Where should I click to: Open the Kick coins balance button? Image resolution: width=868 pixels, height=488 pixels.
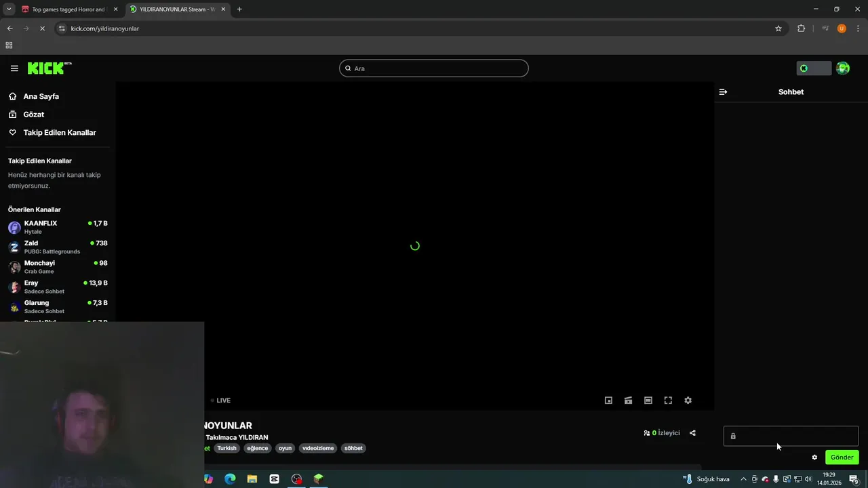(814, 68)
